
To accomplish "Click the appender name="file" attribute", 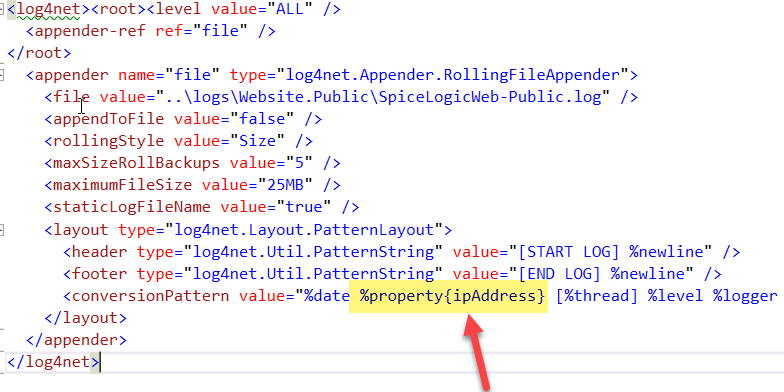I will tap(169, 75).
